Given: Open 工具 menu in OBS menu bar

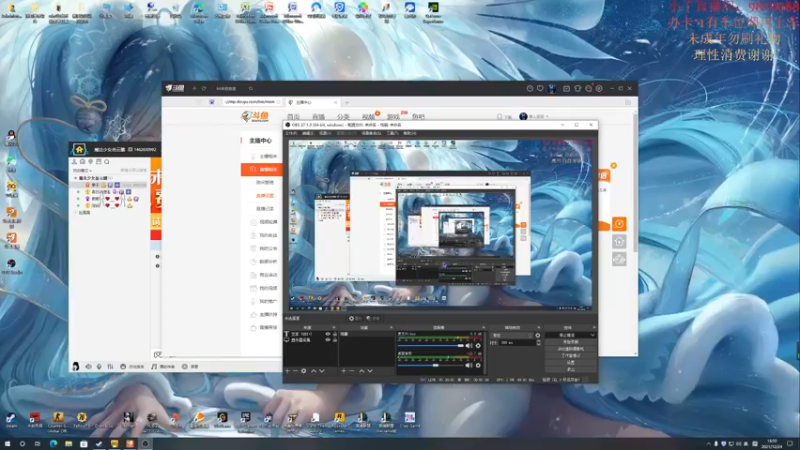Looking at the screenshot, I should click(392, 133).
